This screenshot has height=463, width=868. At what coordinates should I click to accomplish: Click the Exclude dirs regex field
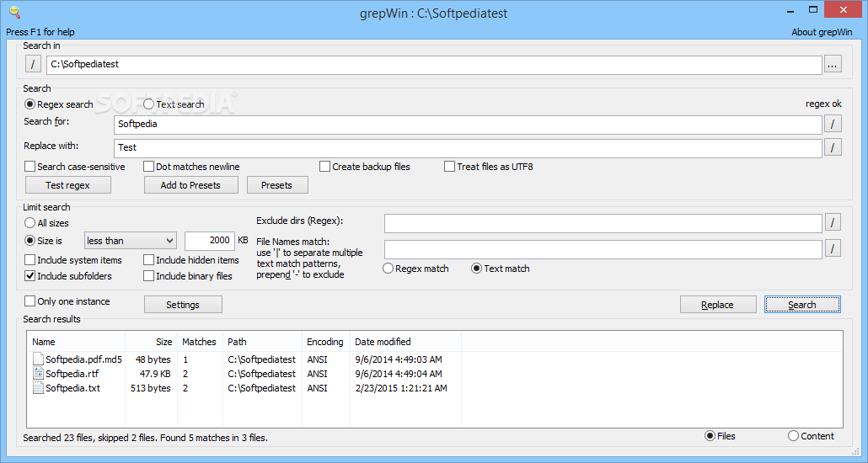(603, 223)
